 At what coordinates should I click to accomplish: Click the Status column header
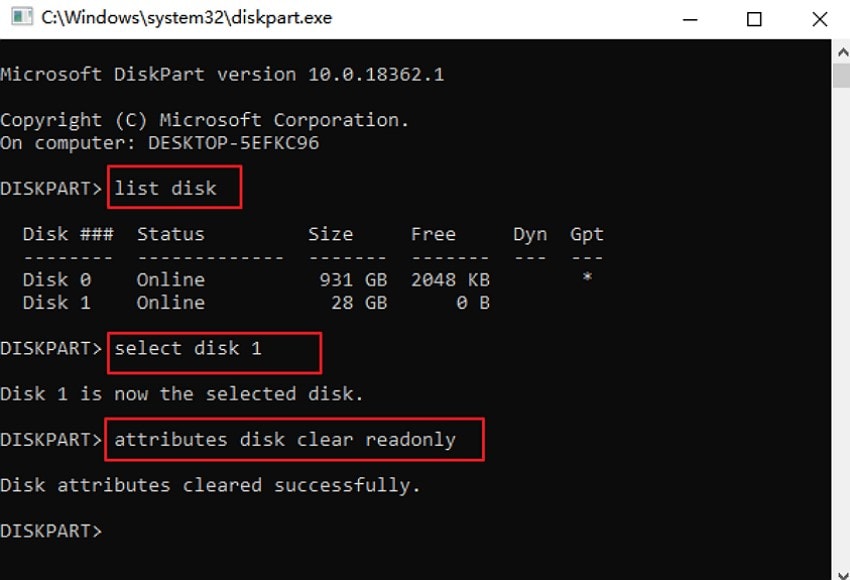coord(170,234)
